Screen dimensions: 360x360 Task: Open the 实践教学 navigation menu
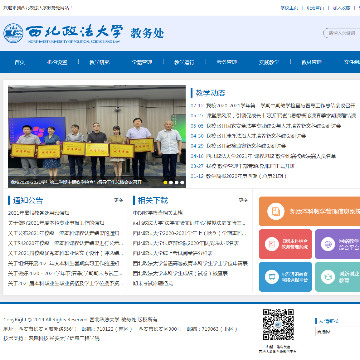pyautogui.click(x=269, y=62)
